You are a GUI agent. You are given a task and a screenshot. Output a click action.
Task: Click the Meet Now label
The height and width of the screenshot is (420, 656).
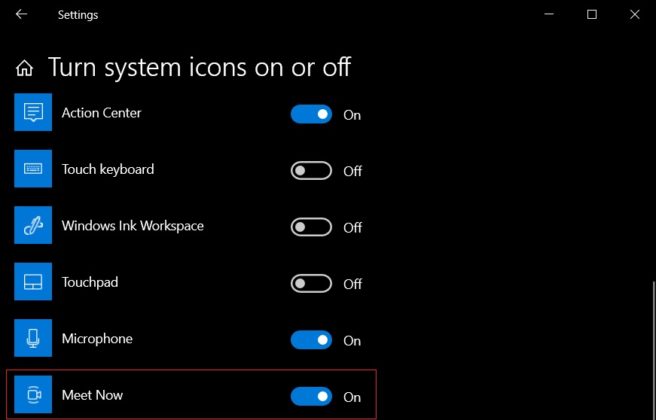pyautogui.click(x=92, y=396)
